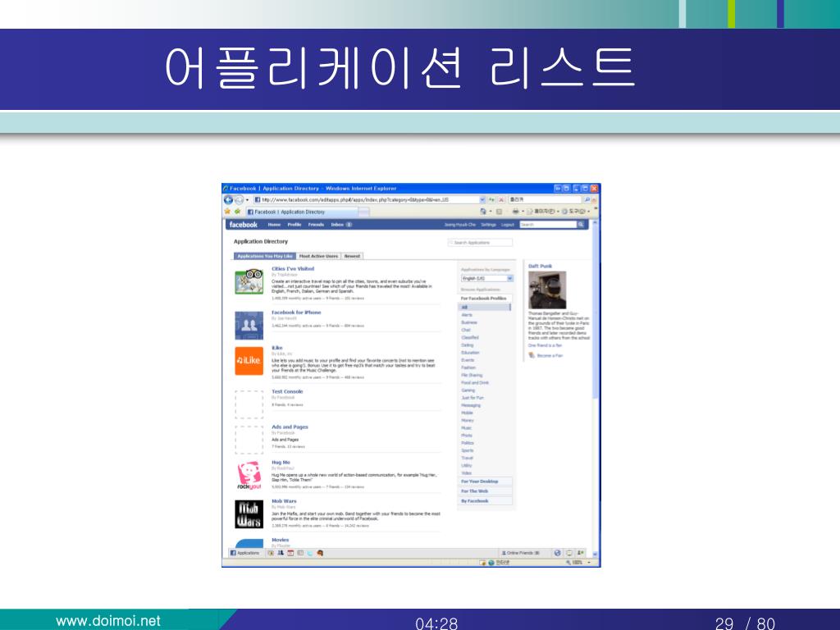The image size is (840, 630).
Task: Click the Groups (people) icon in bottom bar
Action: [x=281, y=553]
